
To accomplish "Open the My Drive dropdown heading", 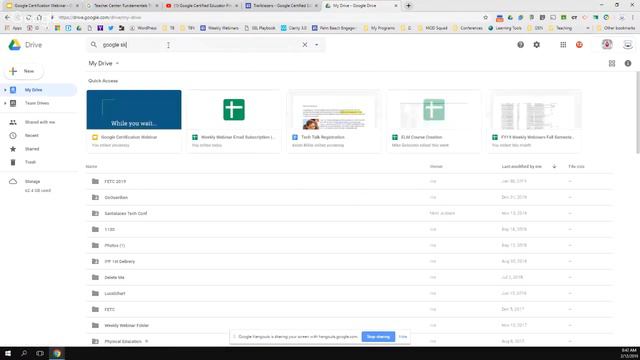I will pos(104,63).
